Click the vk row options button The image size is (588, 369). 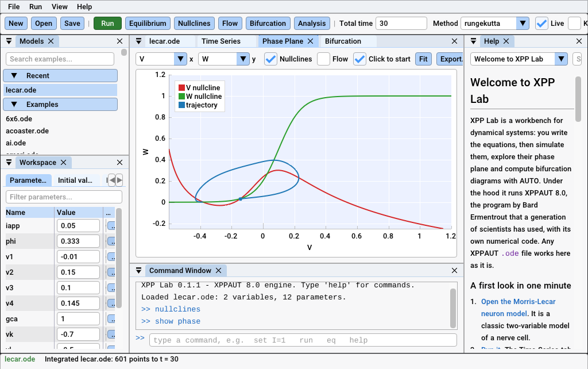pyautogui.click(x=111, y=335)
